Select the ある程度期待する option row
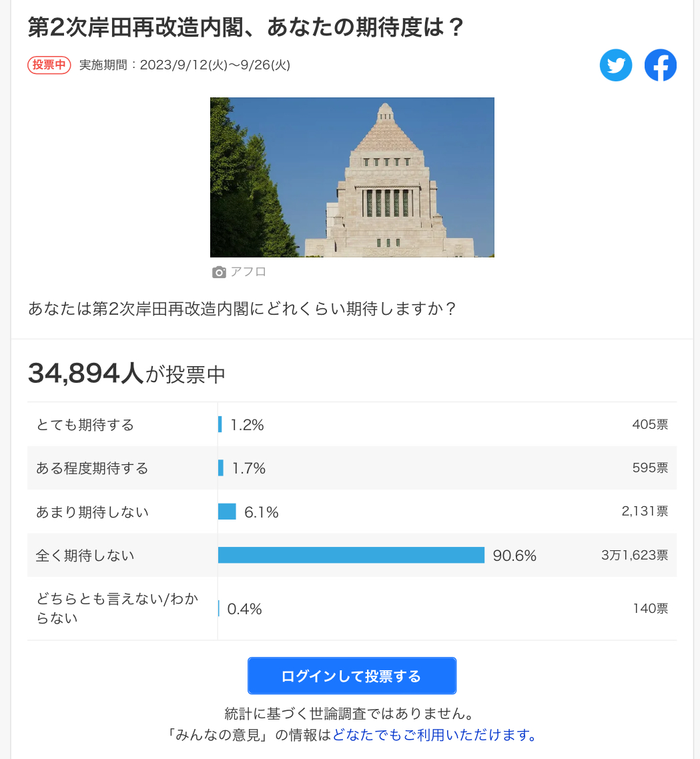This screenshot has height=759, width=700. [352, 468]
